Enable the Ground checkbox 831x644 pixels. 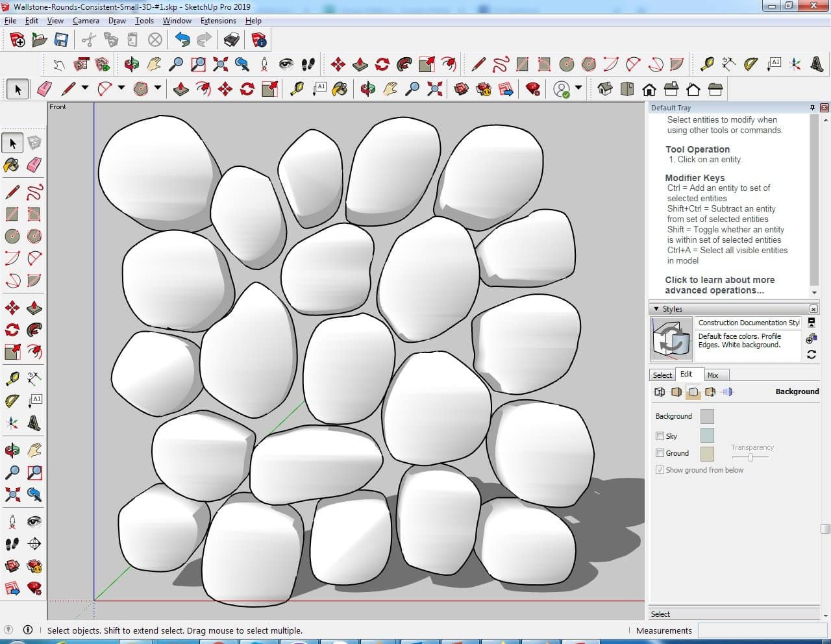tap(660, 453)
